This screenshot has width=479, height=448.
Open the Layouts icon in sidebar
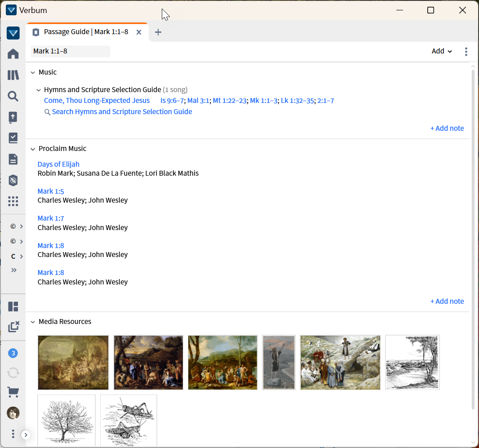13,306
